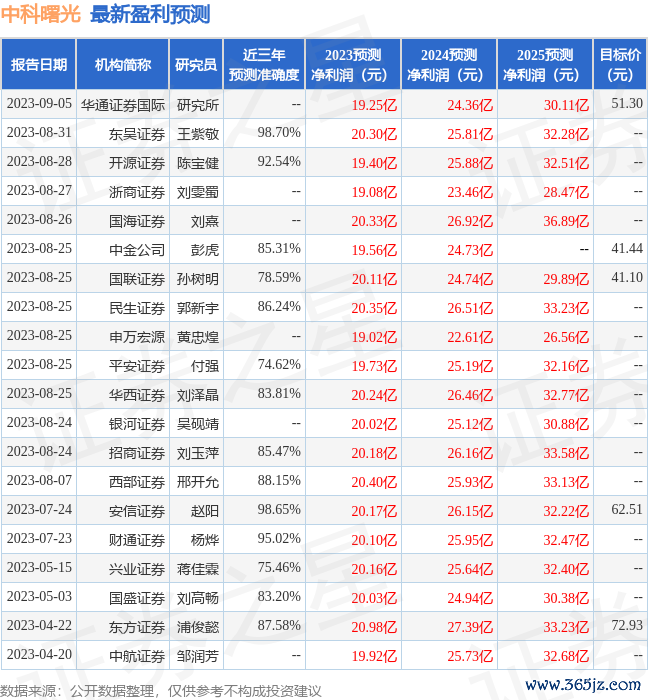Select the 2023-09-05 report date cell
This screenshot has width=648, height=700.
click(39, 104)
